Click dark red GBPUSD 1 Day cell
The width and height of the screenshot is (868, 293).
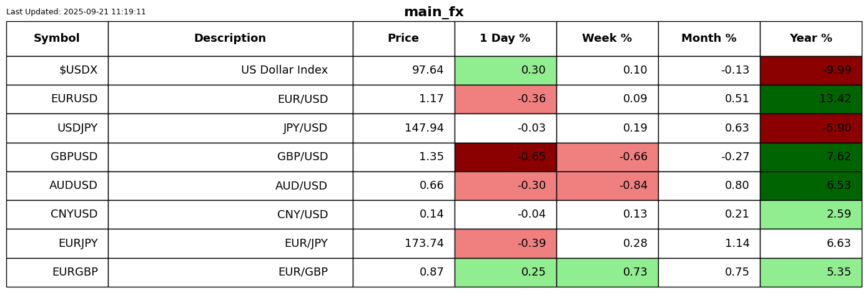tap(505, 157)
